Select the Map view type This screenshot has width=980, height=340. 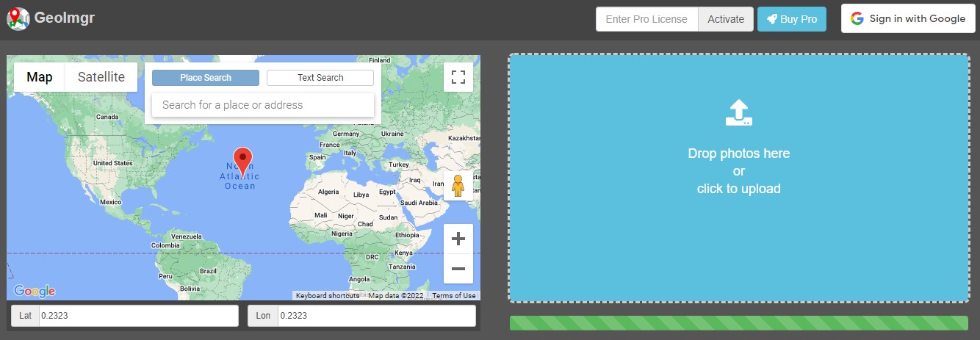click(x=40, y=77)
